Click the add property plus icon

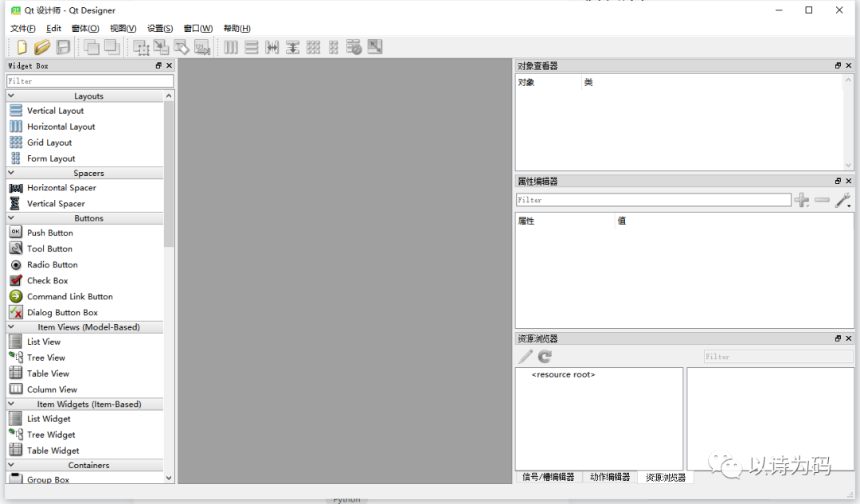[802, 200]
